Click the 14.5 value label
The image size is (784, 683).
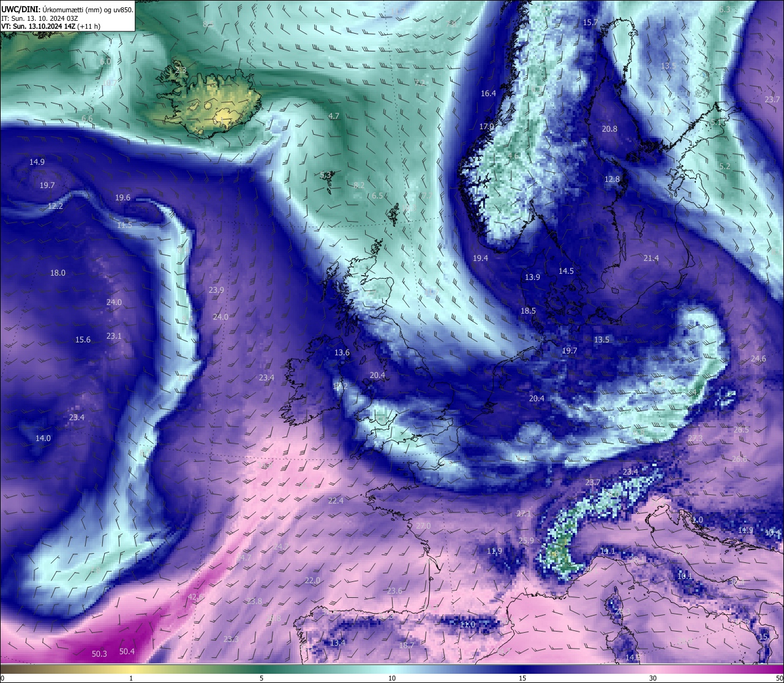click(x=566, y=271)
